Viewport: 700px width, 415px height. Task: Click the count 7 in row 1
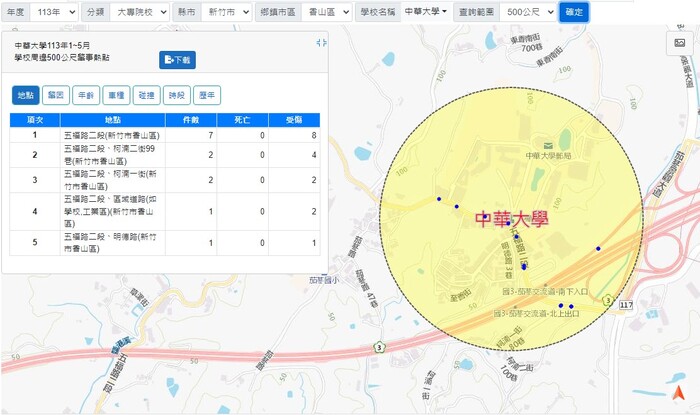tap(211, 135)
